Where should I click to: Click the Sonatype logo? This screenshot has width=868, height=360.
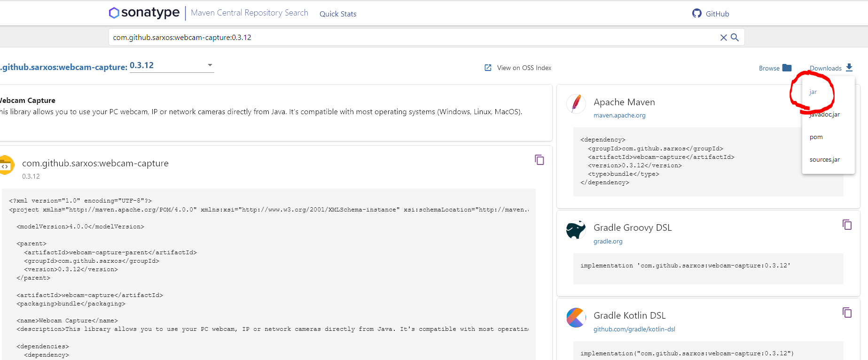click(x=144, y=13)
